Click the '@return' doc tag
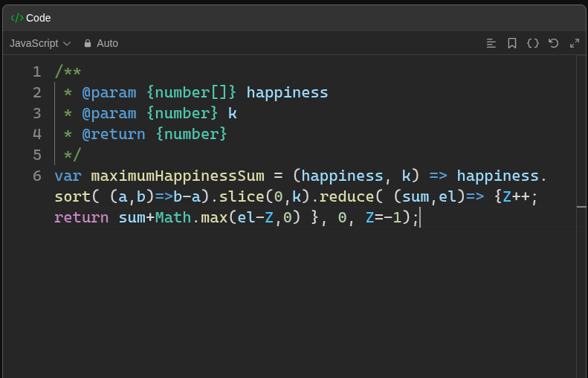 (114, 135)
